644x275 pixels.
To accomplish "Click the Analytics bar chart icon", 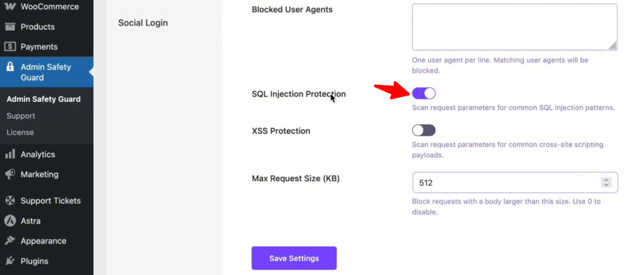I will [9, 154].
